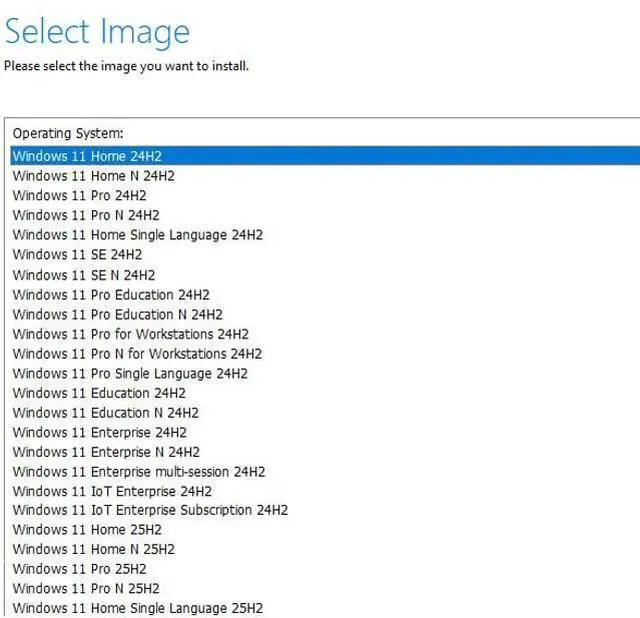Select Windows 11 Education 24H2

pyautogui.click(x=99, y=393)
